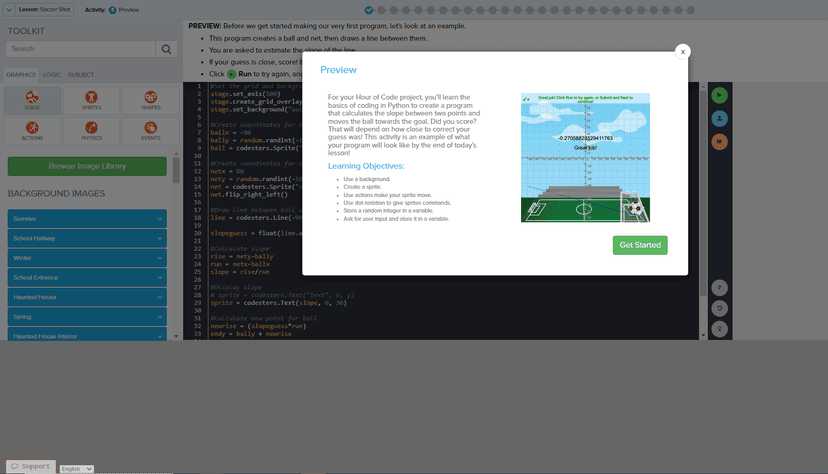Screen dimensions: 828x474
Task: Expand the School Hallway background group
Action: pyautogui.click(x=87, y=238)
